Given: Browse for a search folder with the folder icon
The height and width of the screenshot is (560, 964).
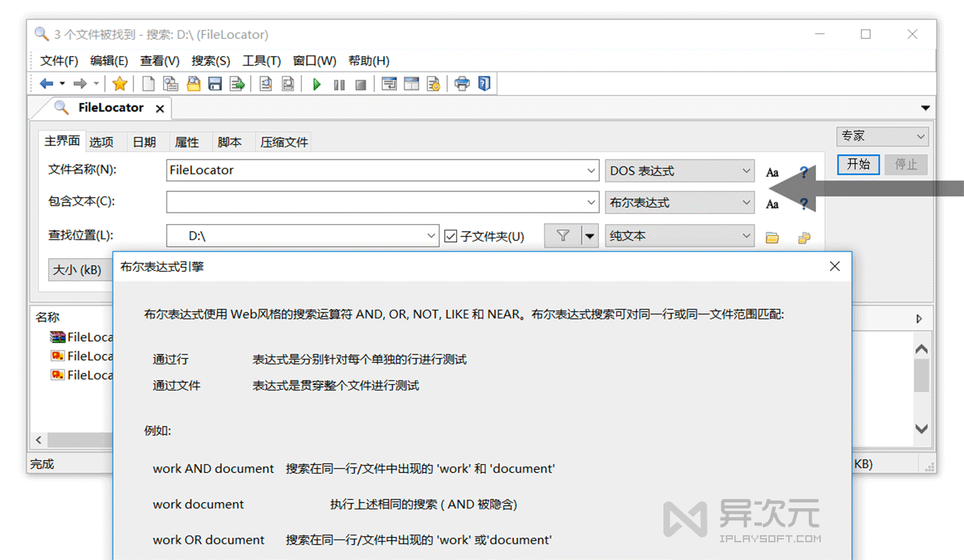Looking at the screenshot, I should coord(773,235).
